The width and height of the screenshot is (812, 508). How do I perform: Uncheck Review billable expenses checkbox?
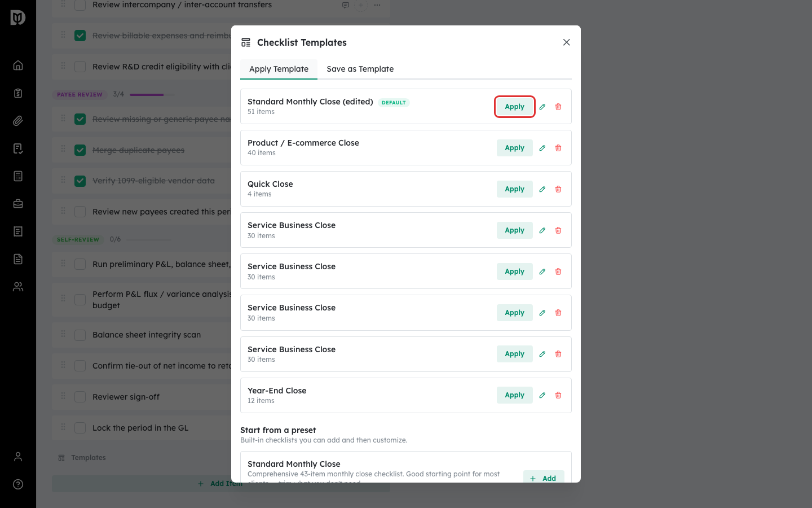pyautogui.click(x=80, y=36)
